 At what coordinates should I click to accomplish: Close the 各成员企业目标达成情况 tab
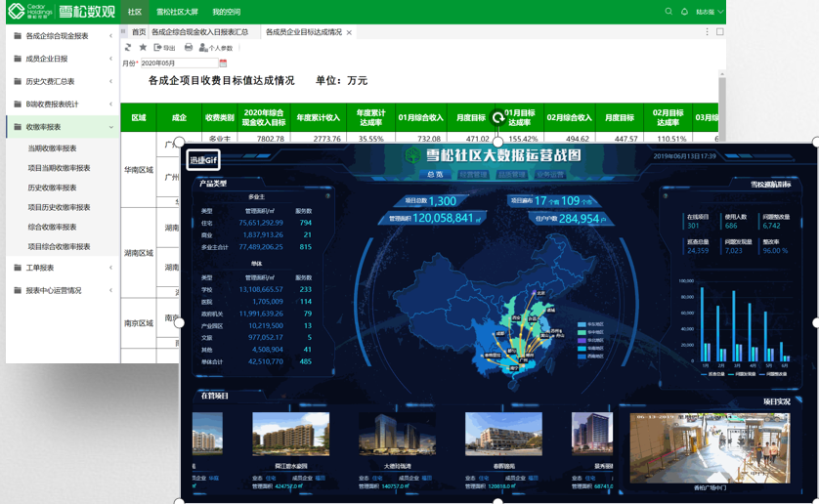(x=349, y=32)
